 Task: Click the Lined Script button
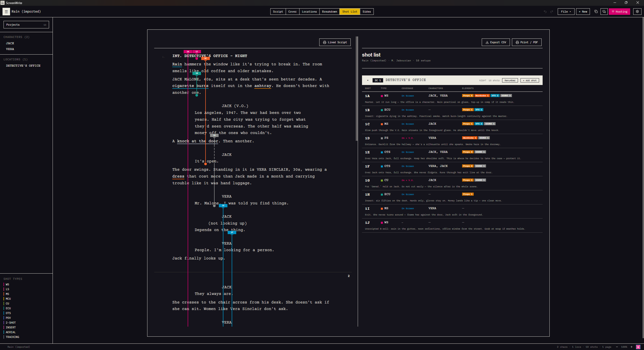pos(335,42)
